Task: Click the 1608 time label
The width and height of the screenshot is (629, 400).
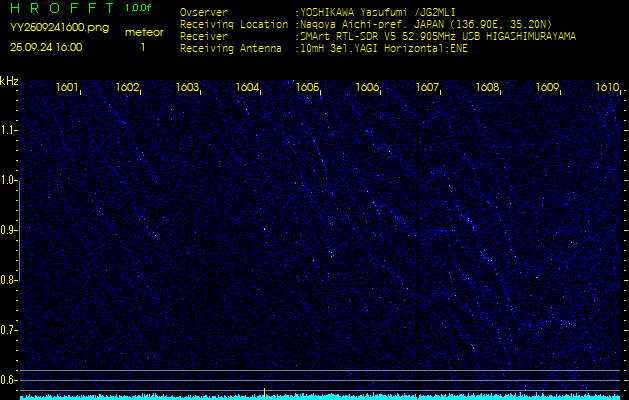Action: pyautogui.click(x=487, y=87)
